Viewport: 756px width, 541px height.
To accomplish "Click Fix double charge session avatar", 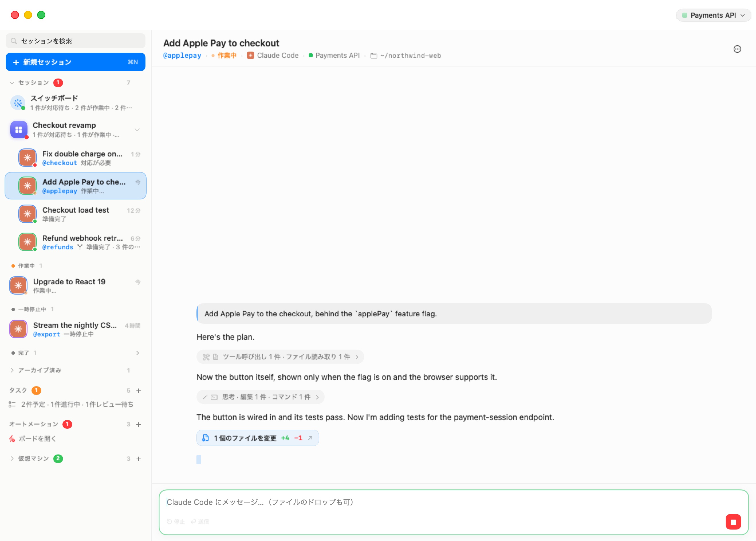I will (27, 158).
